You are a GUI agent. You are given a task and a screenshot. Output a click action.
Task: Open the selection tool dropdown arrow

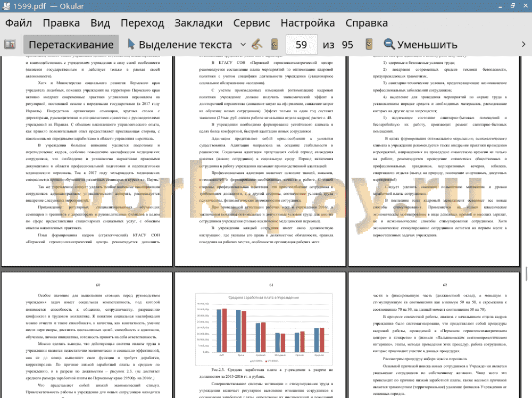click(243, 45)
